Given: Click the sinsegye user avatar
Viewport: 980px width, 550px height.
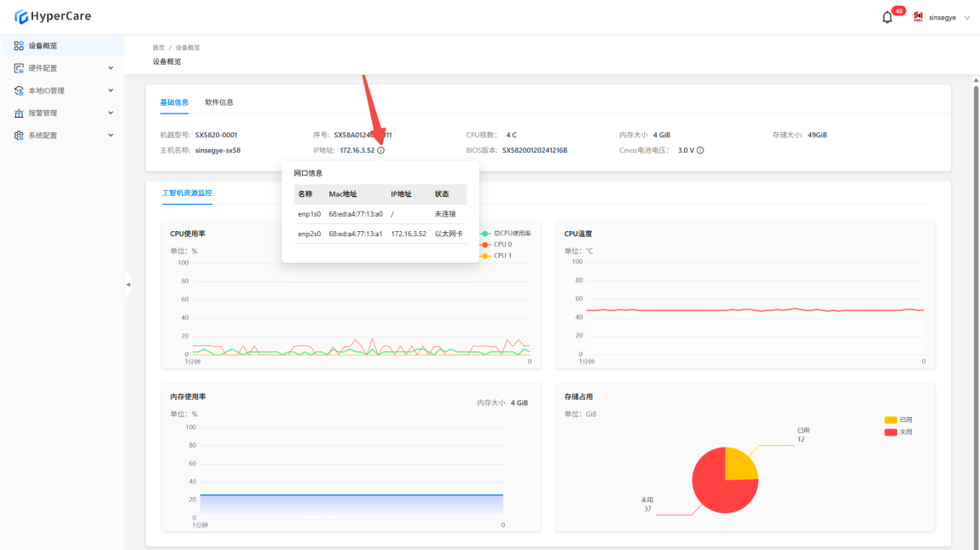Looking at the screenshot, I should coord(919,17).
